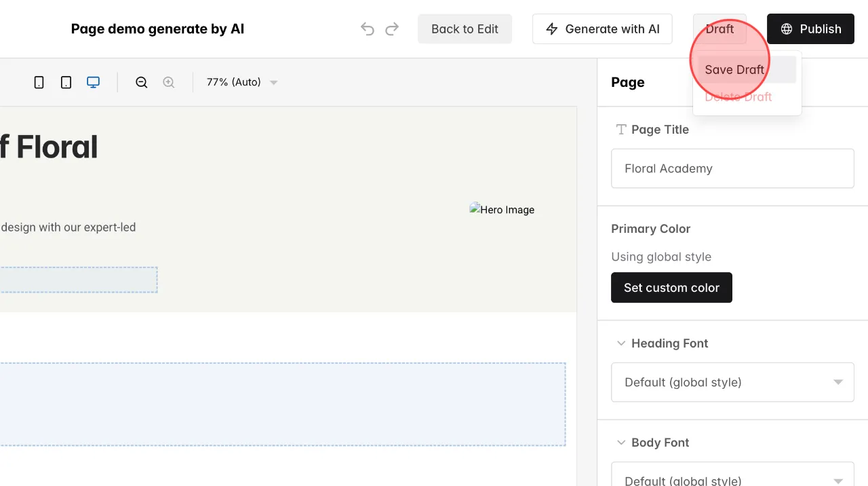Zoom out with the magnifier minus icon
The width and height of the screenshot is (868, 486).
pos(141,82)
